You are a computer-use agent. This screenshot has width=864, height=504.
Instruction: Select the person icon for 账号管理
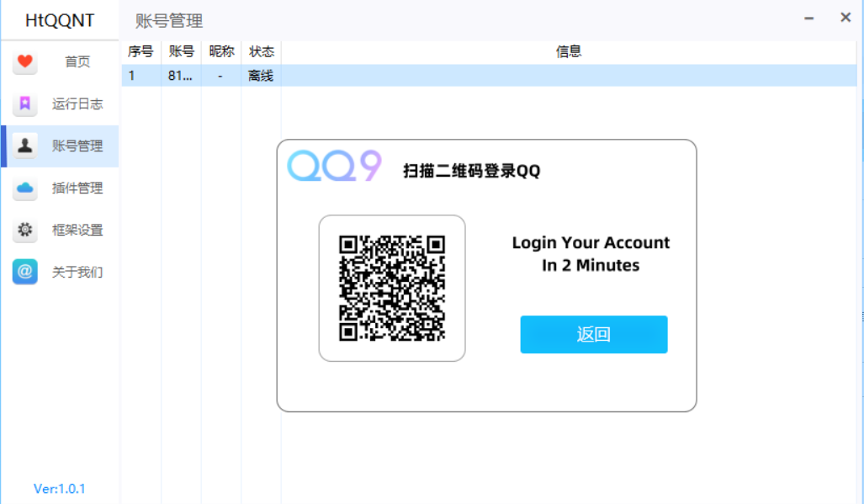click(x=24, y=146)
